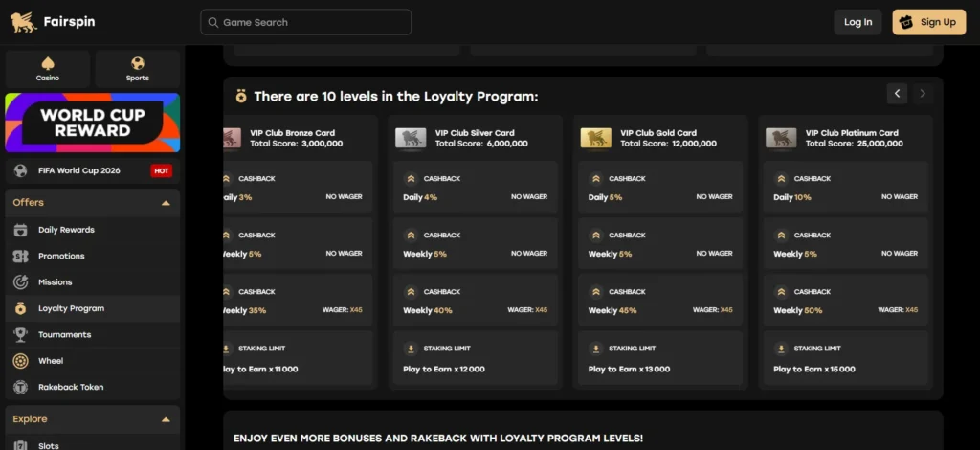Open Sports via the soccer ball icon
This screenshot has width=980, height=450.
pyautogui.click(x=138, y=64)
